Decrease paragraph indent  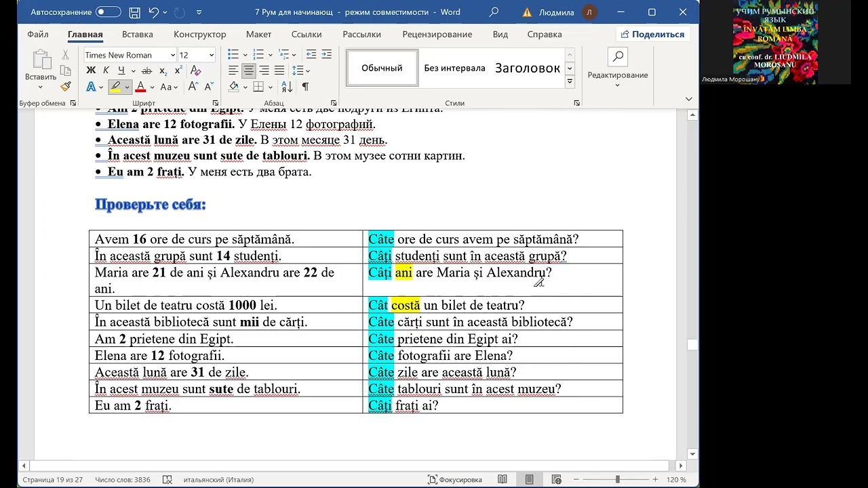pos(311,55)
